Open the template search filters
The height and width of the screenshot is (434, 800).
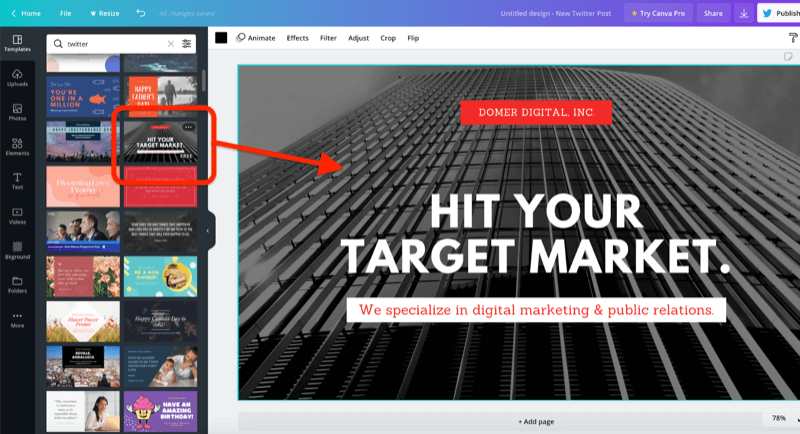coord(187,44)
